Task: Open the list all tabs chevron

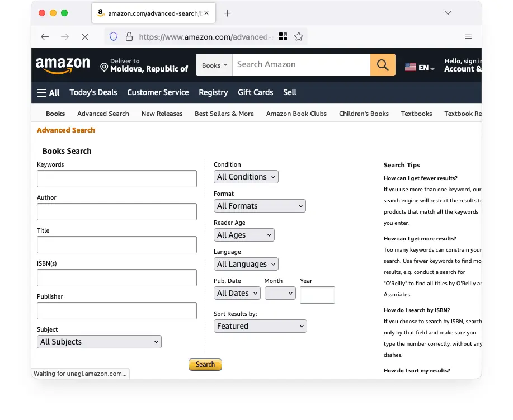Action: point(448,13)
